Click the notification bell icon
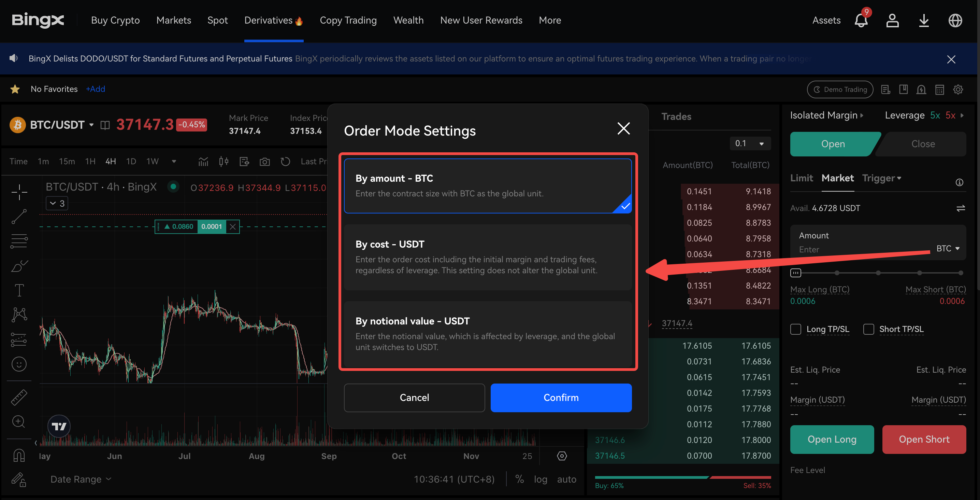The image size is (980, 500). coord(861,20)
